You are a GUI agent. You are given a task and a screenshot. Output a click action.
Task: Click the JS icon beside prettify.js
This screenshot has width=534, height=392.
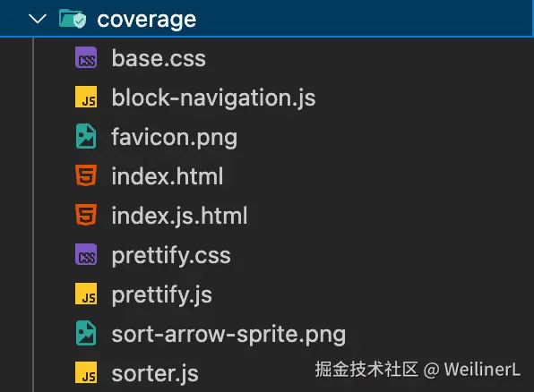click(86, 294)
